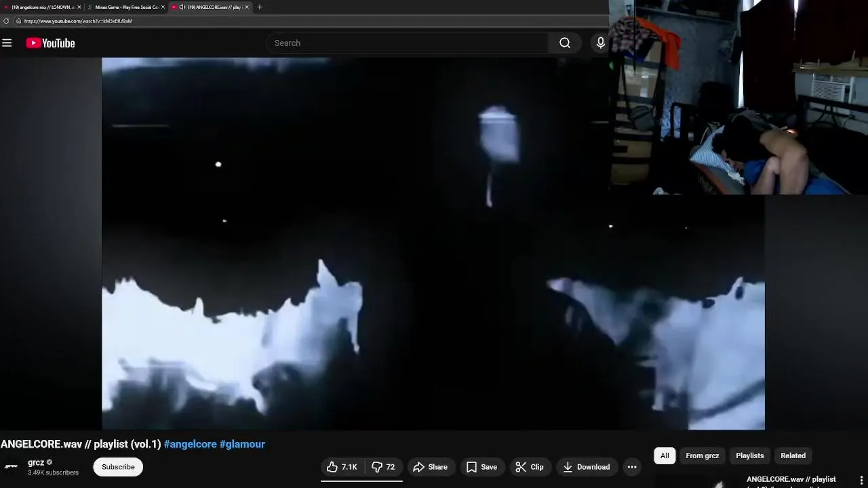This screenshot has height=488, width=868.
Task: Share this video
Action: pyautogui.click(x=431, y=467)
